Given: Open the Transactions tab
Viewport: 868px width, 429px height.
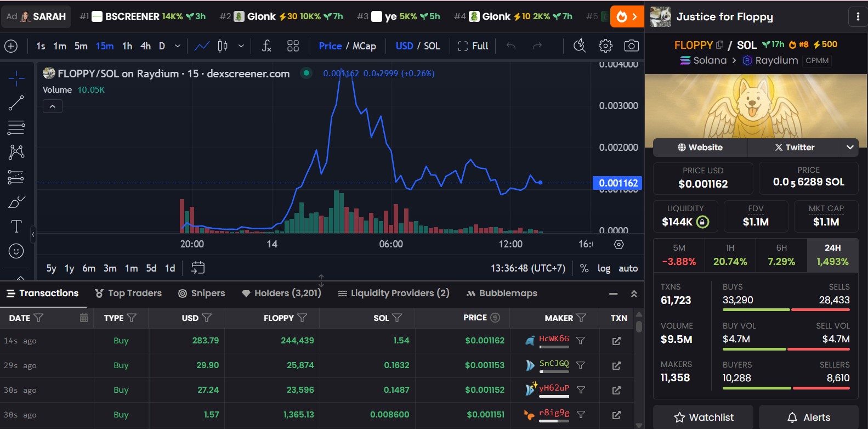Looking at the screenshot, I should point(43,293).
